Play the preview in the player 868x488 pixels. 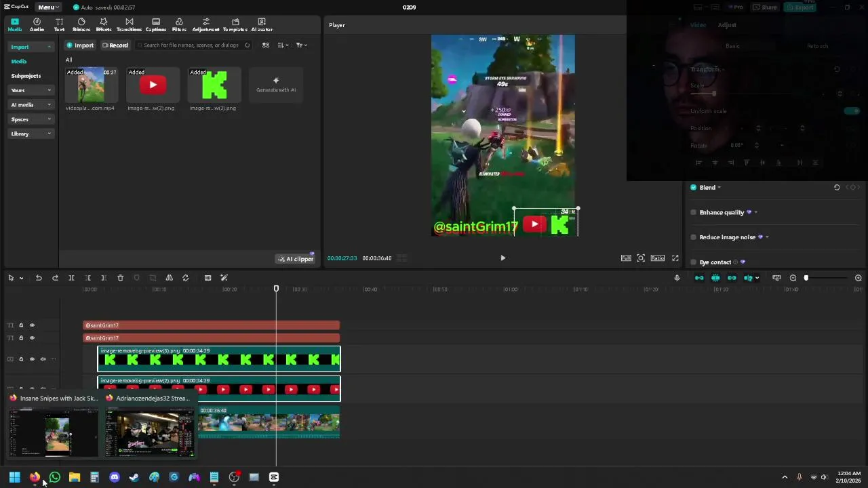click(502, 258)
